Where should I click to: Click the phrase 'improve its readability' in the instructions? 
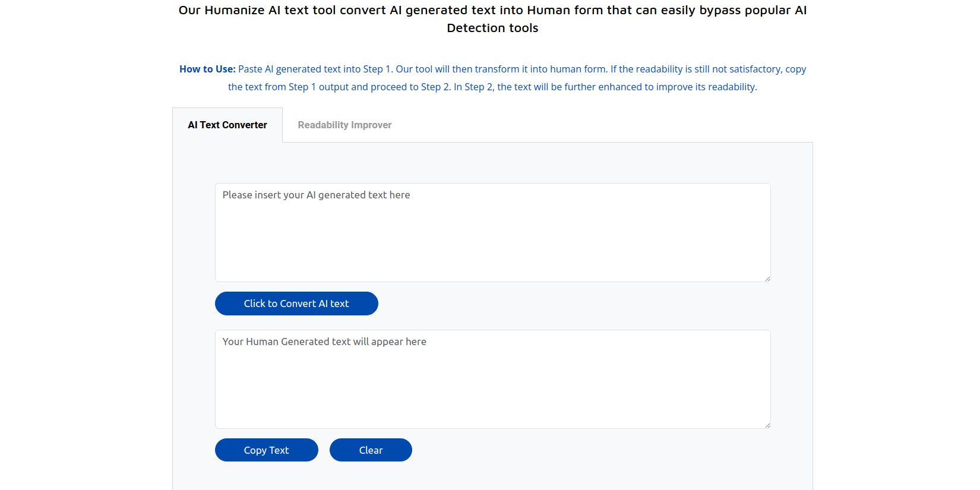pyautogui.click(x=706, y=87)
